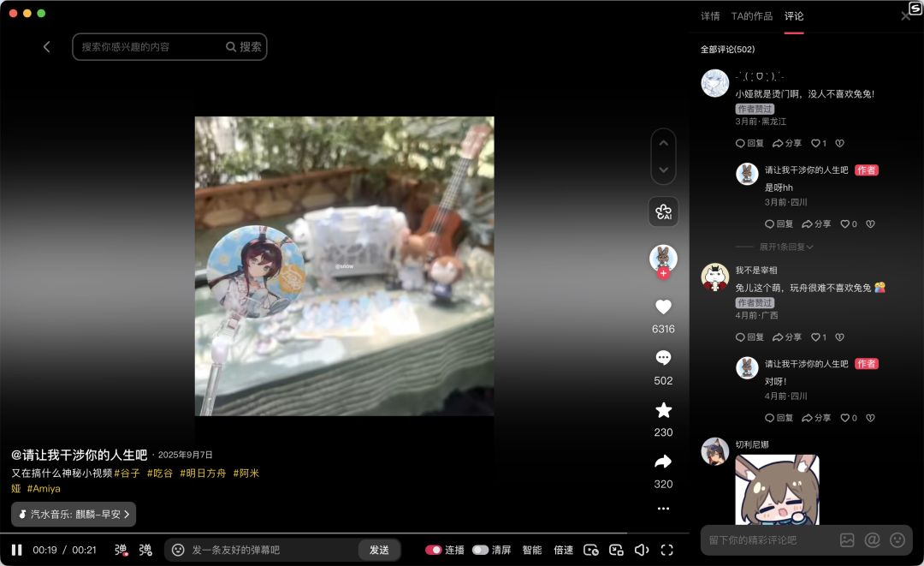
Task: Activate picture-in-picture mode
Action: (617, 551)
